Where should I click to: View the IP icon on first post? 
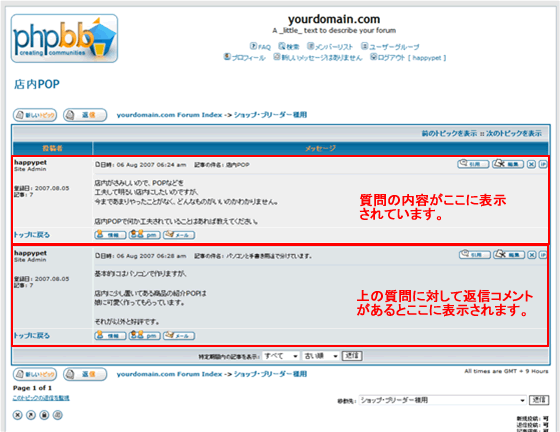pos(542,164)
